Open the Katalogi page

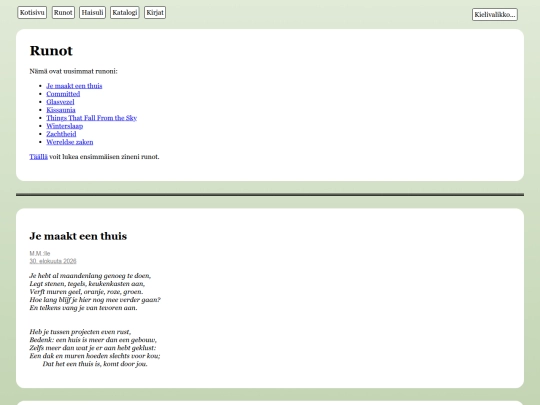click(125, 13)
